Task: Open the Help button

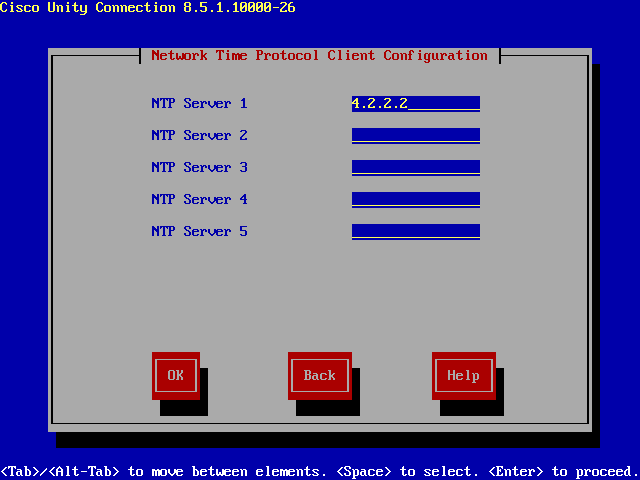Action: tap(463, 375)
